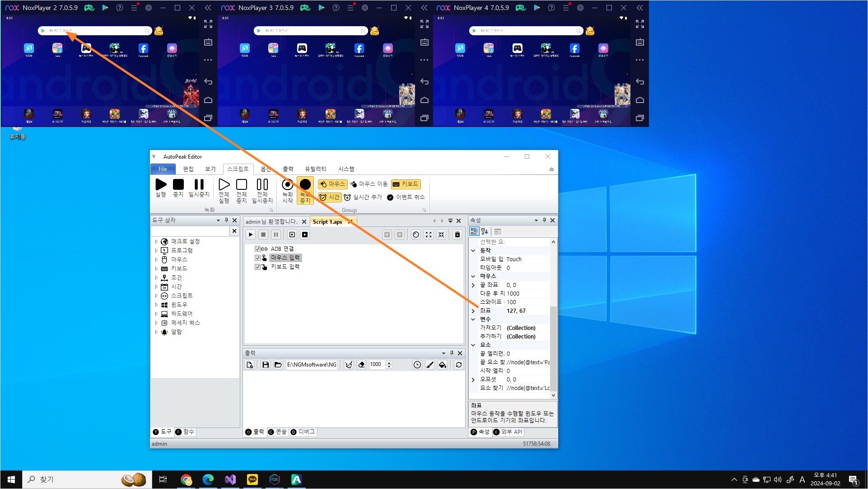The image size is (868, 489).
Task: Click the eraser icon in output toolbar
Action: point(361,365)
